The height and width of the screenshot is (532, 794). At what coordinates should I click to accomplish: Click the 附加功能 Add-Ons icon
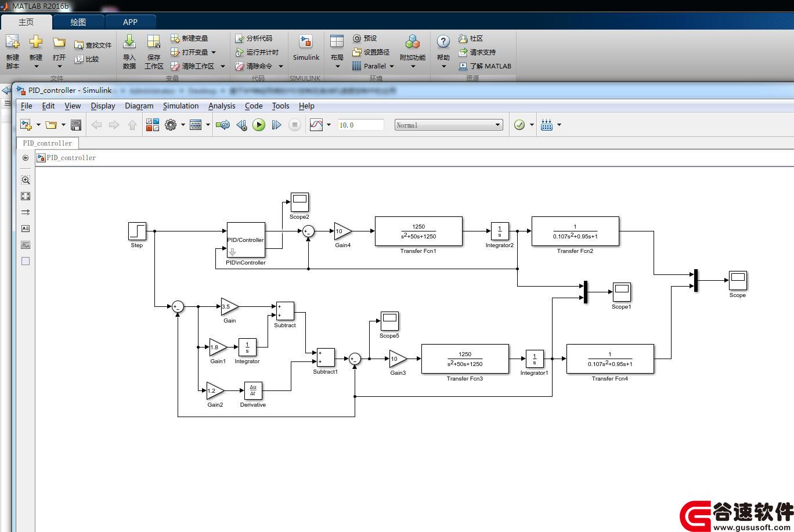coord(413,41)
